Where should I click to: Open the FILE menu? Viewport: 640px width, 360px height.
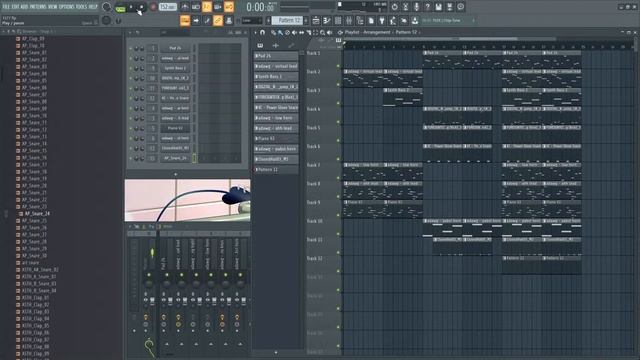[x=6, y=7]
